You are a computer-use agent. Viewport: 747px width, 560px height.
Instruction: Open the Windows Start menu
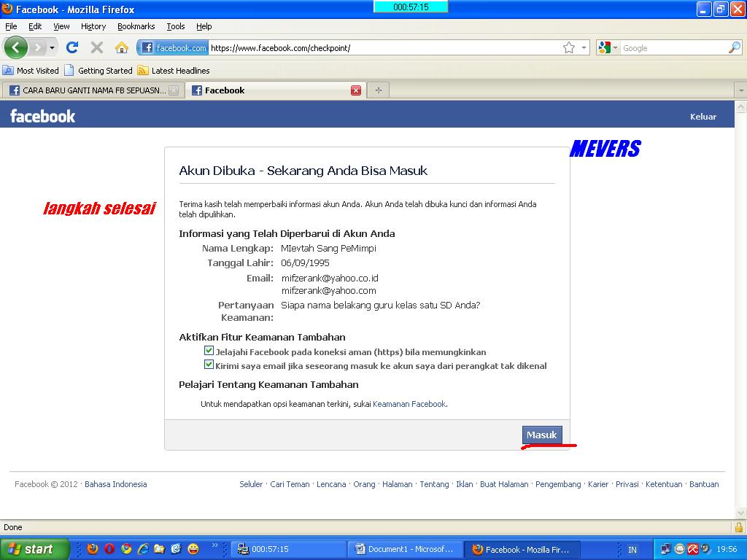[34, 549]
